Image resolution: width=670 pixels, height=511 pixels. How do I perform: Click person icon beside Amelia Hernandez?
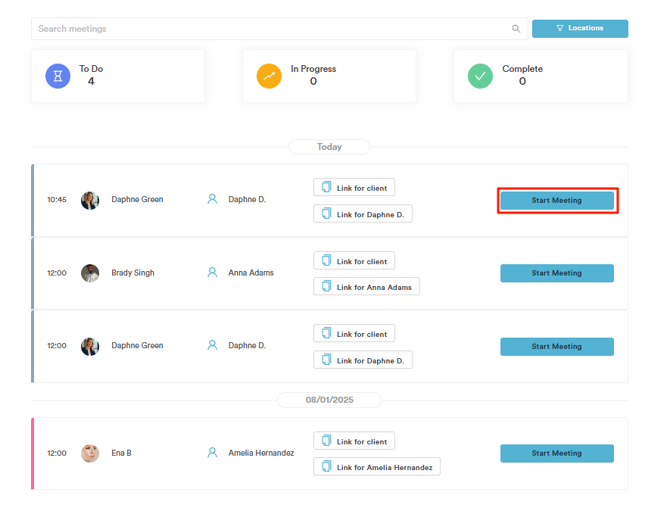click(212, 452)
